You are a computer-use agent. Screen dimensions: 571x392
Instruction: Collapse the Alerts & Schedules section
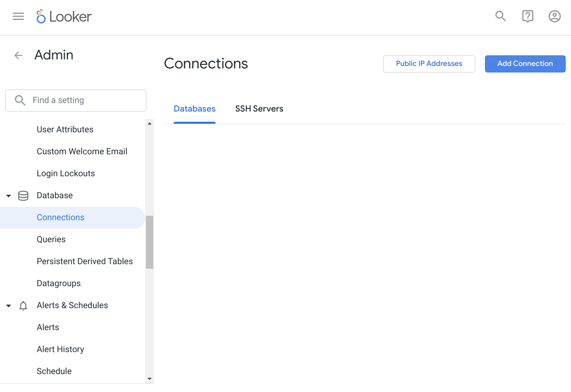[x=8, y=306]
